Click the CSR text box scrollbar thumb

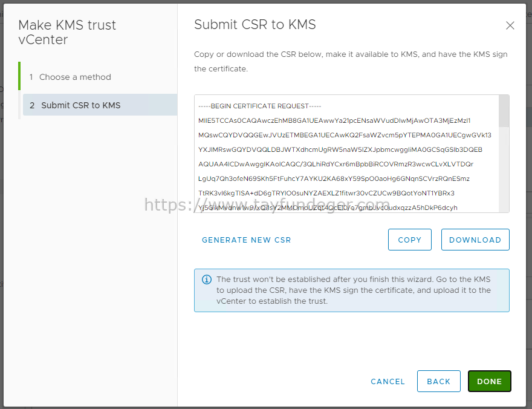504,111
